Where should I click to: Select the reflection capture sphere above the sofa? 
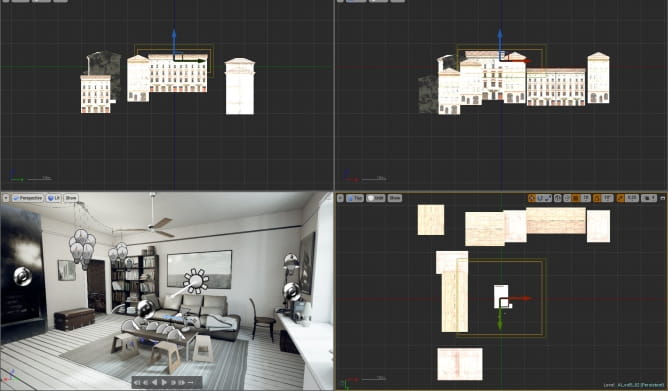[146, 309]
